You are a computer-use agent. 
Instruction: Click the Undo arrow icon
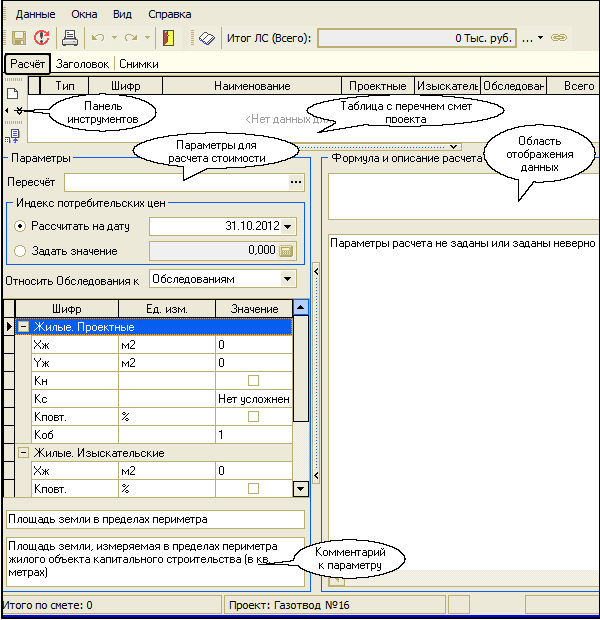(97, 38)
